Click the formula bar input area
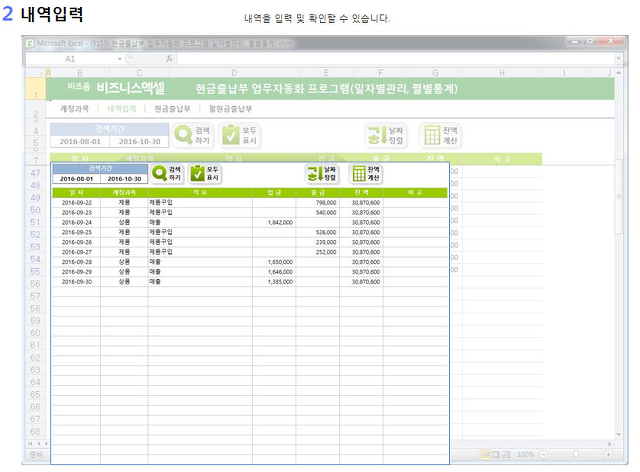This screenshot has height=472, width=640. [396, 59]
